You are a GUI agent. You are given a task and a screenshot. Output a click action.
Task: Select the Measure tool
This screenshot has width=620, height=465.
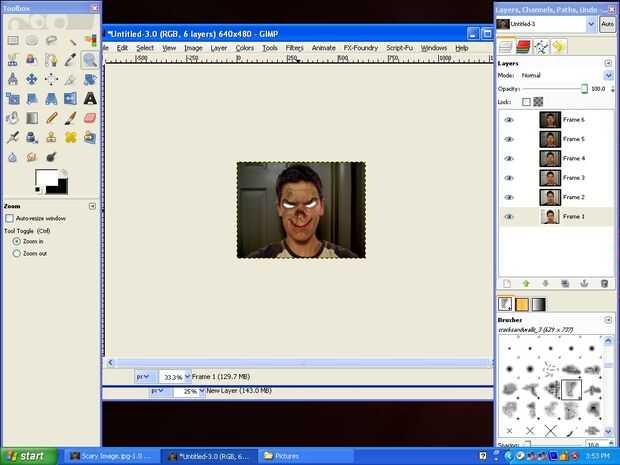click(x=13, y=79)
